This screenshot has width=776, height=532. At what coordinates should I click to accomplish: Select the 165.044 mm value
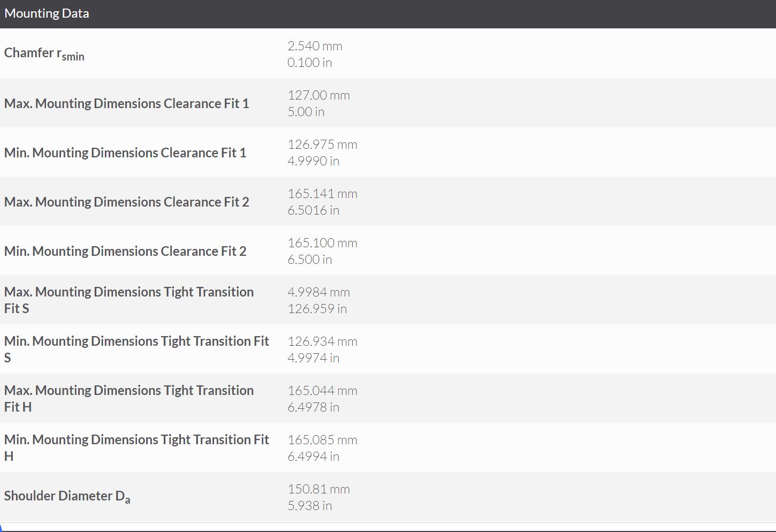[322, 391]
